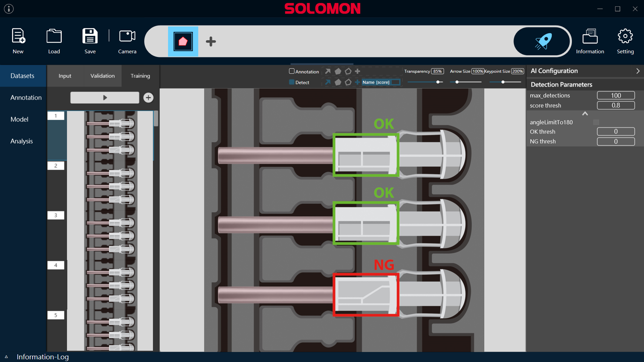
Task: Toggle the Detect checkbox
Action: pyautogui.click(x=292, y=82)
